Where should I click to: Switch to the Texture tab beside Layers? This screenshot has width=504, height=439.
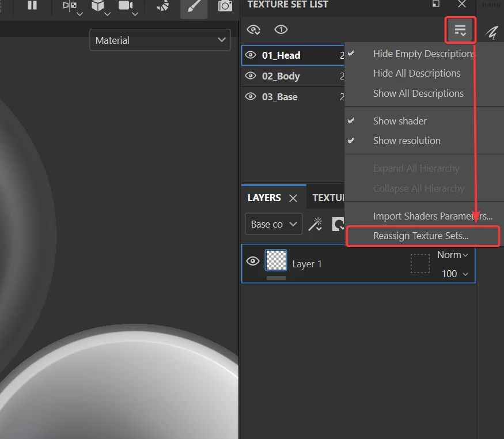[x=328, y=198]
